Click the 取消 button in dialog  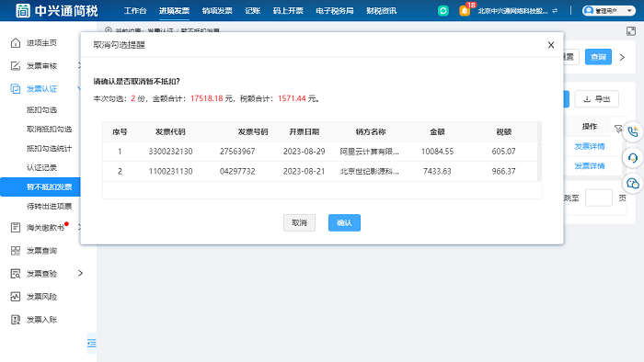coord(299,222)
